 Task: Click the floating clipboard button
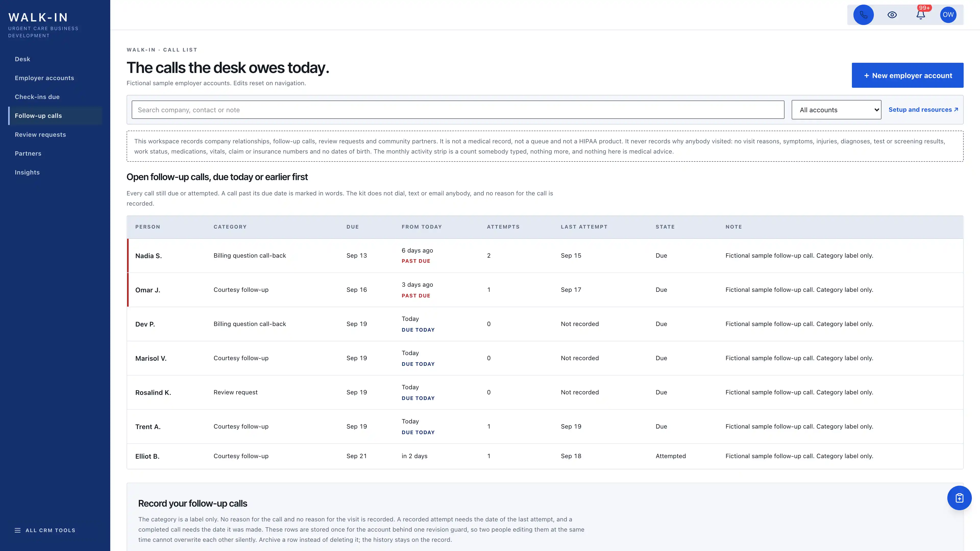[959, 498]
